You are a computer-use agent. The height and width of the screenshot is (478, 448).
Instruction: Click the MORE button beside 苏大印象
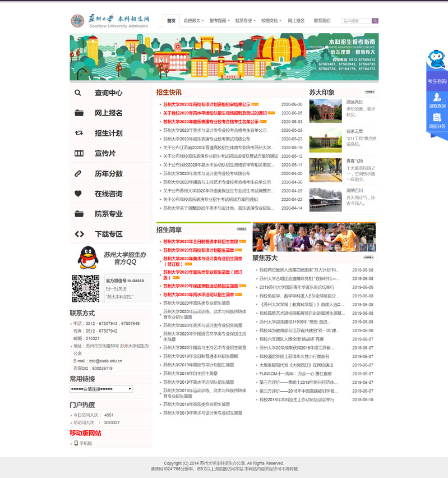370,91
